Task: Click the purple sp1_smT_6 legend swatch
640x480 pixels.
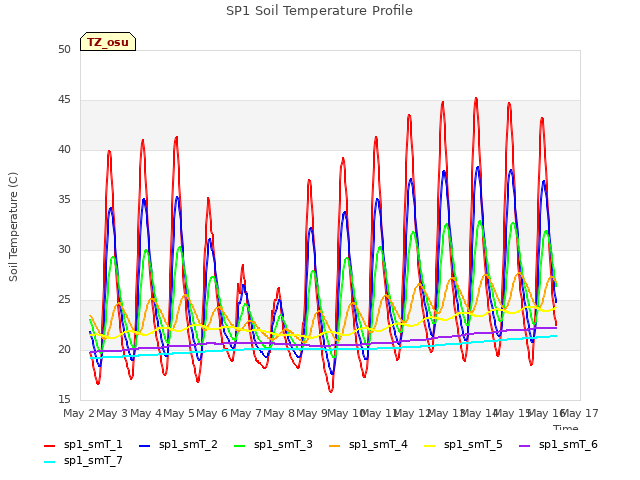Action: pos(525,446)
